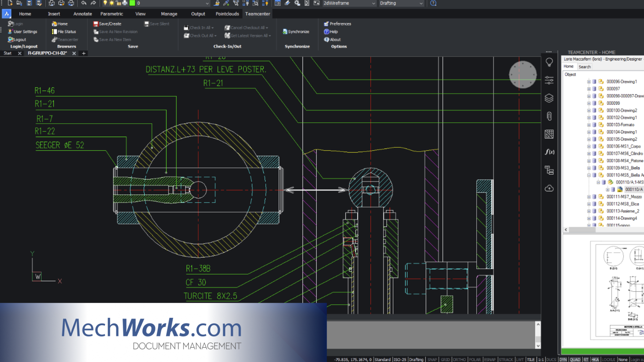644x362 pixels.
Task: Click the attachment (Xref) icon in the sidebar
Action: 549,116
